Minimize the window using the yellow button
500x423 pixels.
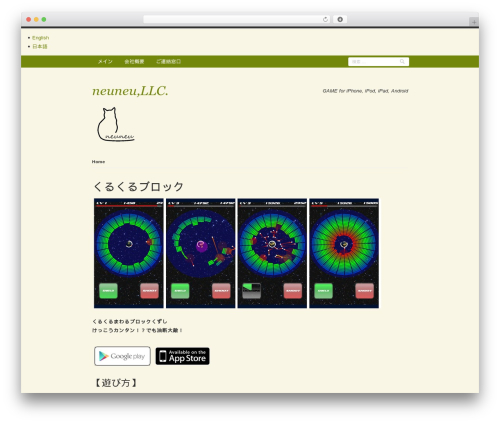(36, 19)
